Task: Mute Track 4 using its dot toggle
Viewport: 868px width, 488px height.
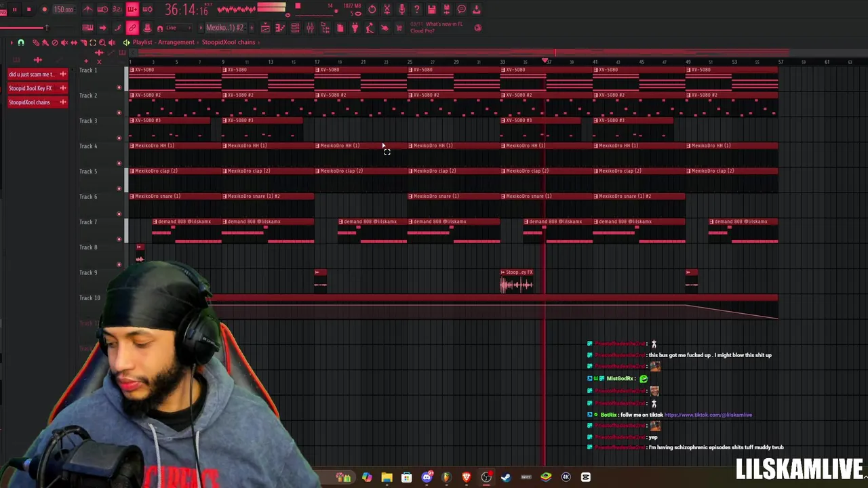Action: (x=119, y=163)
